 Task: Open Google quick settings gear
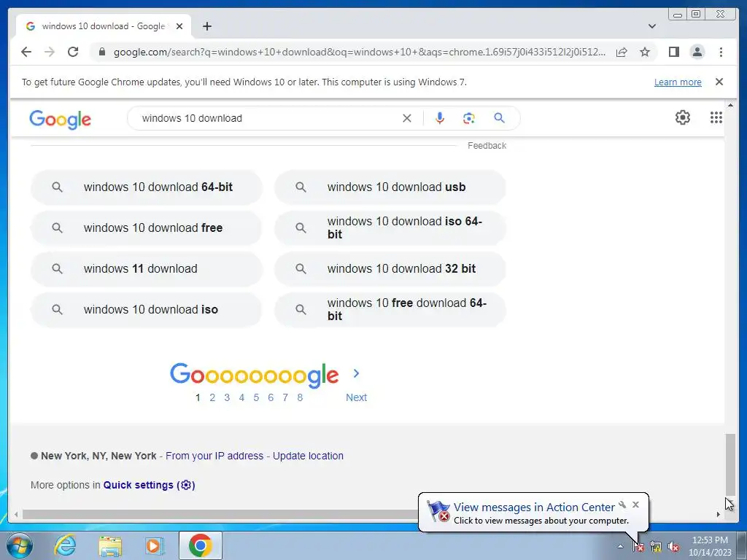point(683,117)
